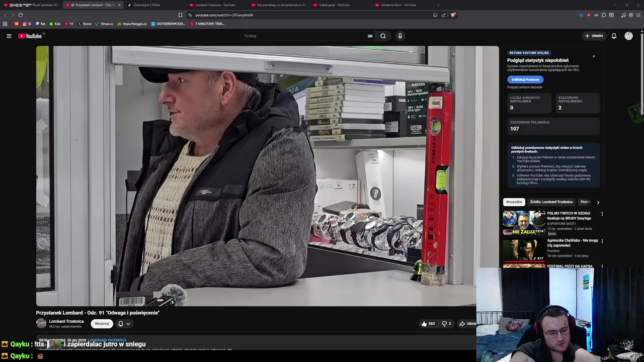The image size is (644, 362).
Task: Close the Przystanek Lombard browser tab
Action: 119,5
